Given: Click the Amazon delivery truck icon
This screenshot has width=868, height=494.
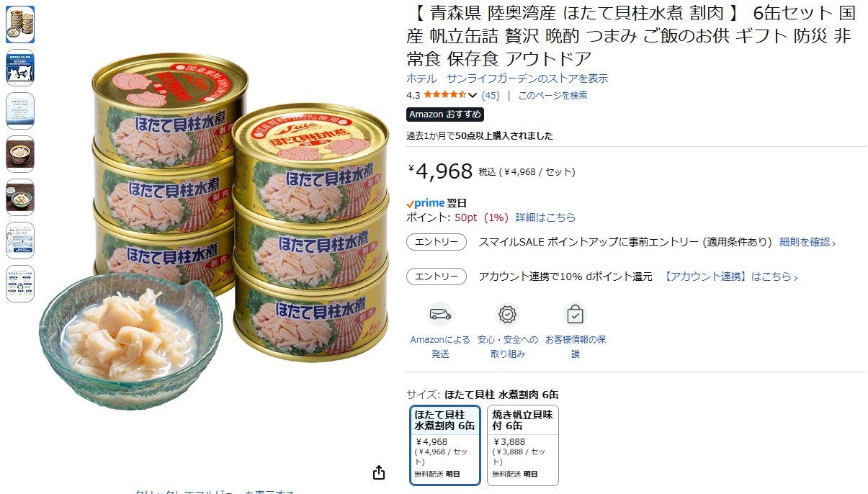Looking at the screenshot, I should [440, 315].
